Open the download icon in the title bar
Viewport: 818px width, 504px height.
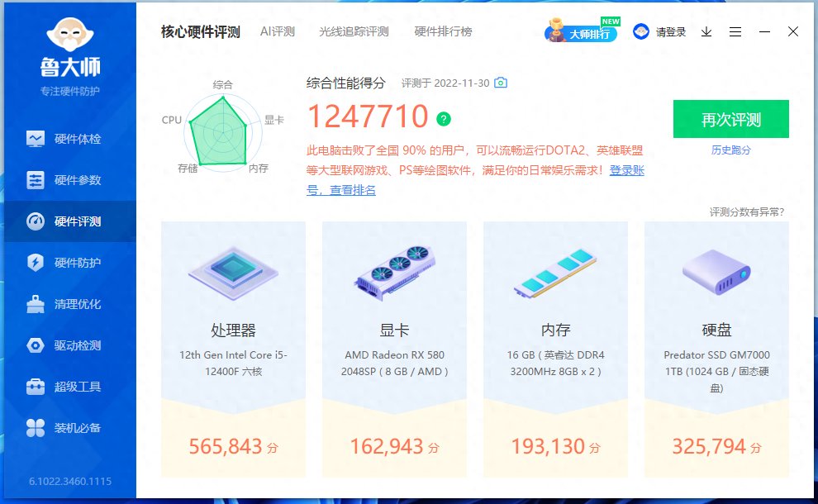(706, 32)
